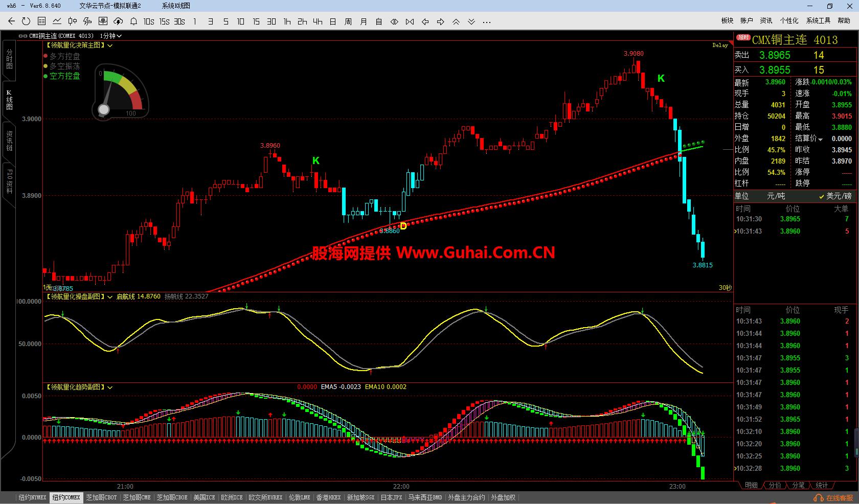Click the cloud sync icon in toolbar

(x=118, y=21)
